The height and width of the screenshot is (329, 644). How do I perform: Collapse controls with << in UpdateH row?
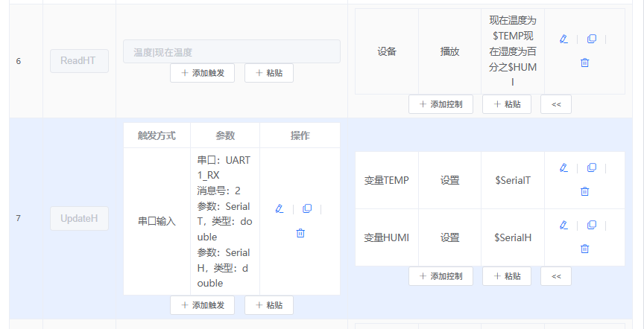556,276
